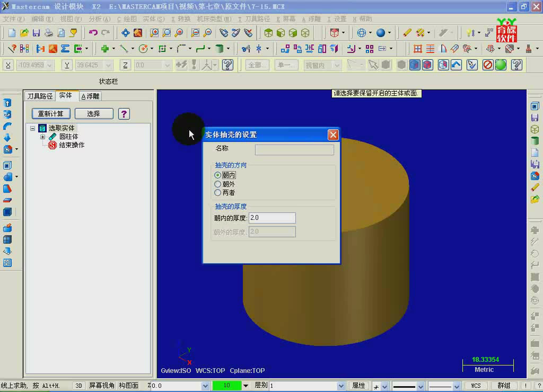Select the 两者 shell direction radio
This screenshot has height=392, width=543.
pyautogui.click(x=217, y=193)
